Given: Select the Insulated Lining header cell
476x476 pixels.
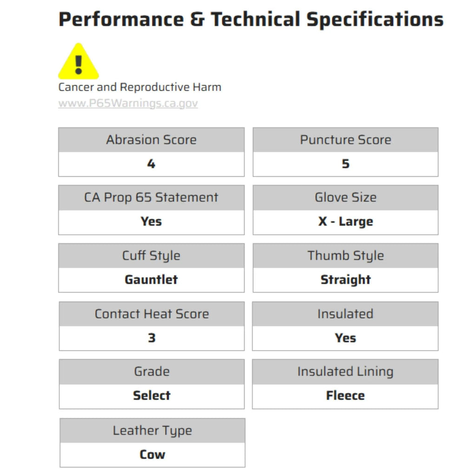Looking at the screenshot, I should [345, 371].
